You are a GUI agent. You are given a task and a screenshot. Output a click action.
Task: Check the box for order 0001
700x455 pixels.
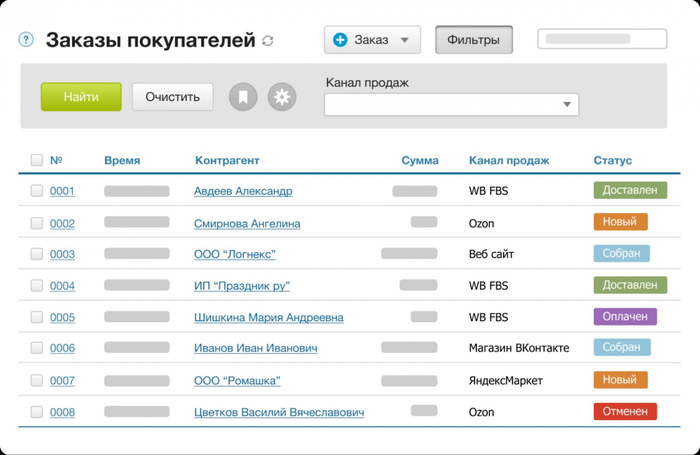(x=37, y=191)
